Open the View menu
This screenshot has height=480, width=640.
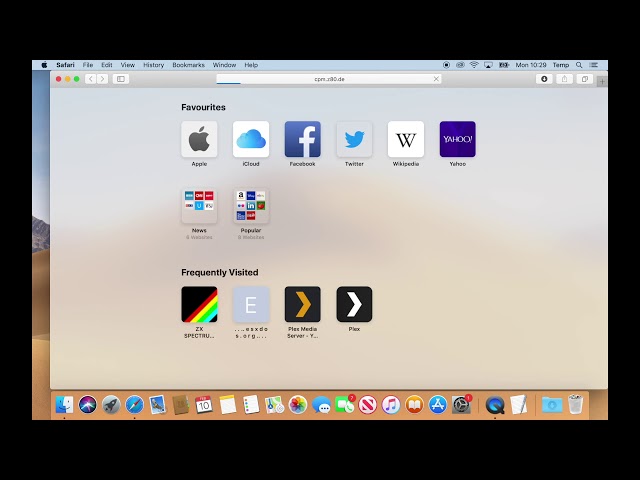click(x=127, y=65)
